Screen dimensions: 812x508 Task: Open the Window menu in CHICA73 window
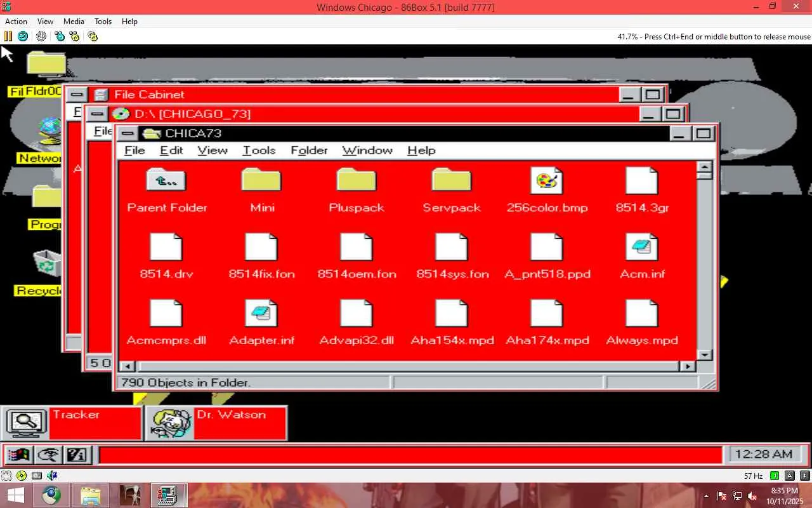[x=367, y=150]
